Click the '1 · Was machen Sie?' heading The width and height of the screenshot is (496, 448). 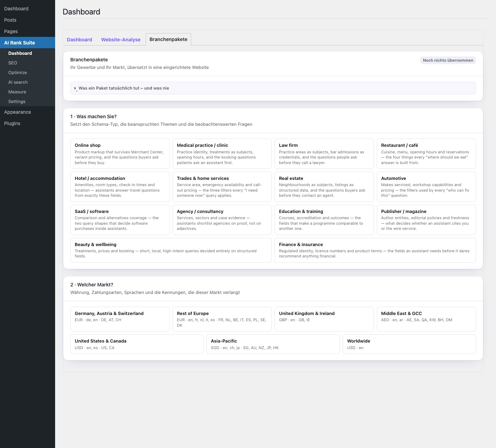pos(93,116)
